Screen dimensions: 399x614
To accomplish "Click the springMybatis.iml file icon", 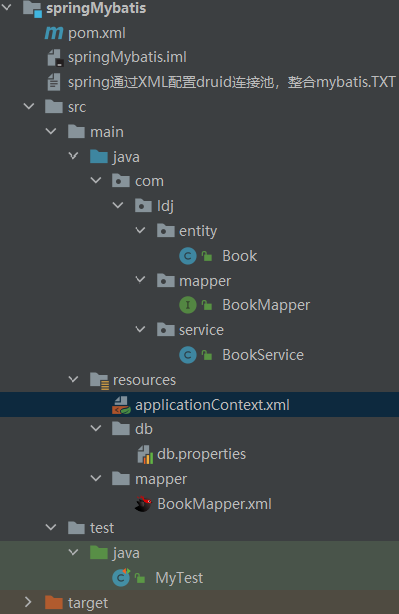I will (55, 58).
